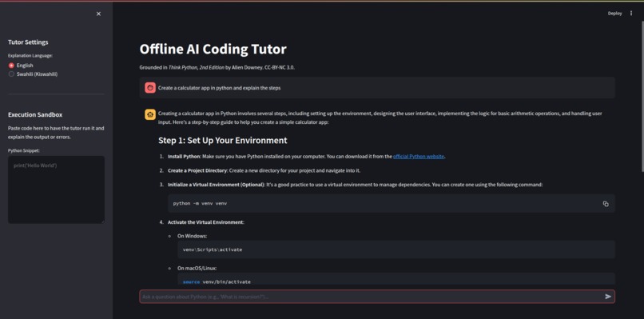Select Swahili (Kiswahili) explanation language
Image resolution: width=644 pixels, height=319 pixels.
point(34,74)
